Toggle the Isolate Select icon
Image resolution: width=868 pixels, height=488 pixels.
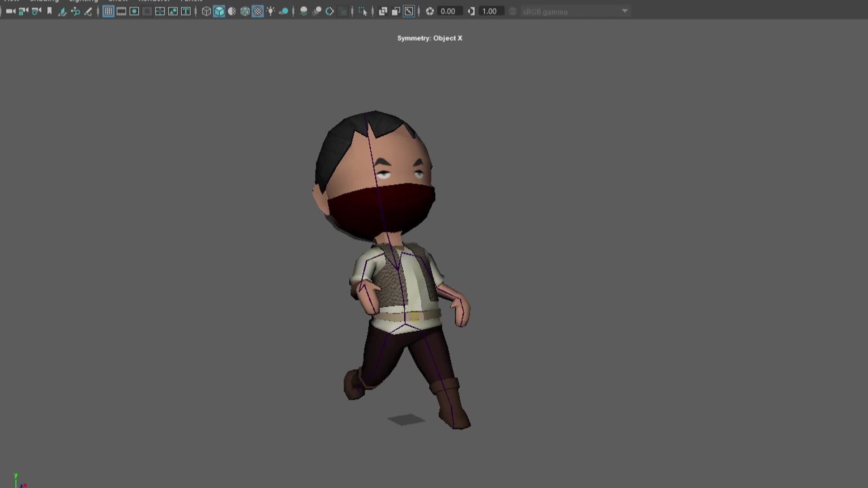click(x=363, y=11)
